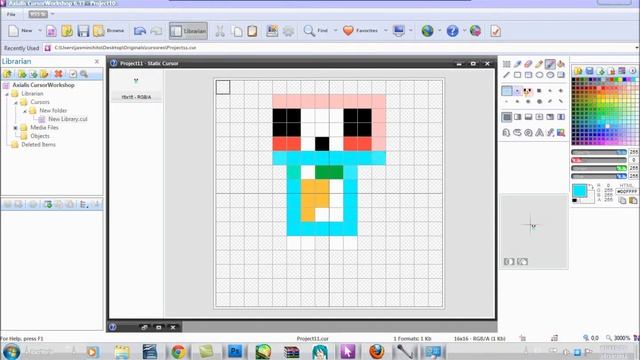Select the Text A tool
Viewport: 640px width, 360px height.
point(539,133)
